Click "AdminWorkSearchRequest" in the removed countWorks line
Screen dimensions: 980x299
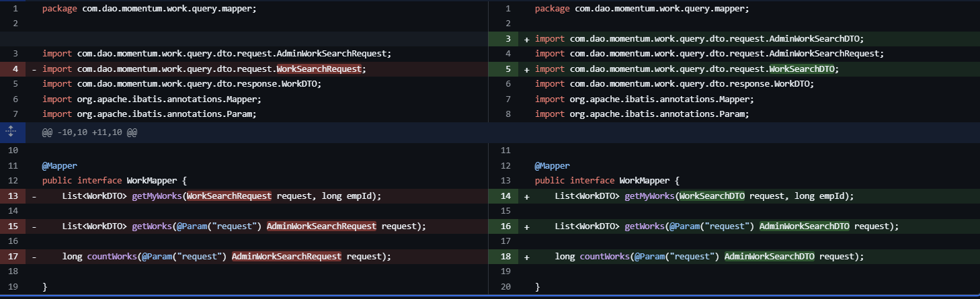pyautogui.click(x=286, y=257)
